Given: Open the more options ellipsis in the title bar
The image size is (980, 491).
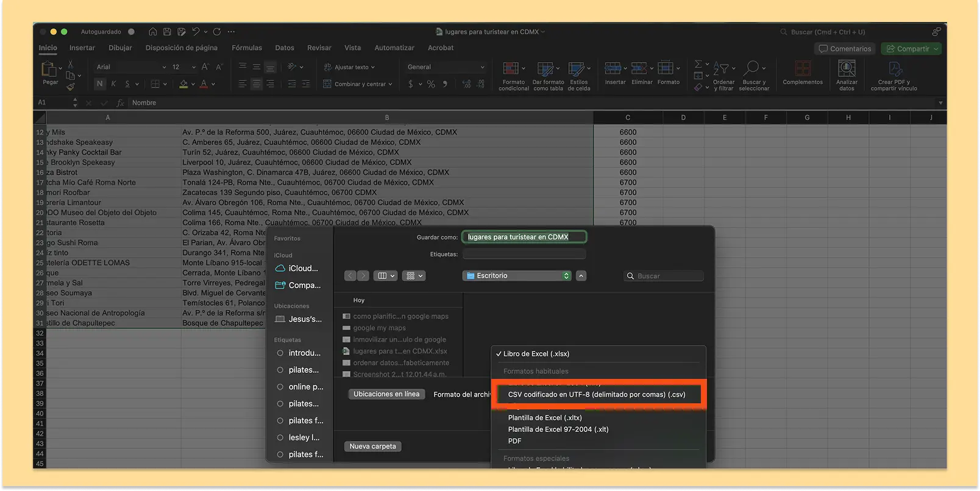Looking at the screenshot, I should 231,32.
